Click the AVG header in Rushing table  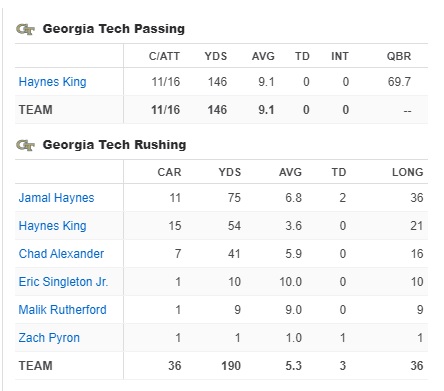click(290, 172)
